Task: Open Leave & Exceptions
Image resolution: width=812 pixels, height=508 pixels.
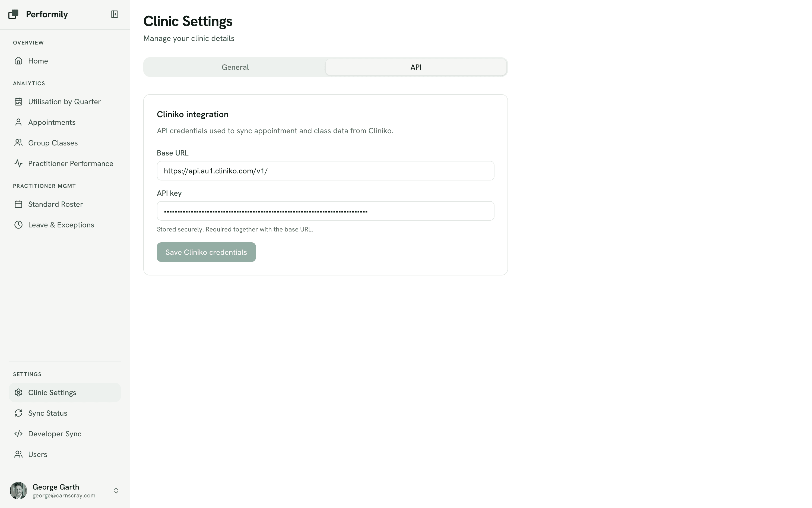Action: [65, 225]
